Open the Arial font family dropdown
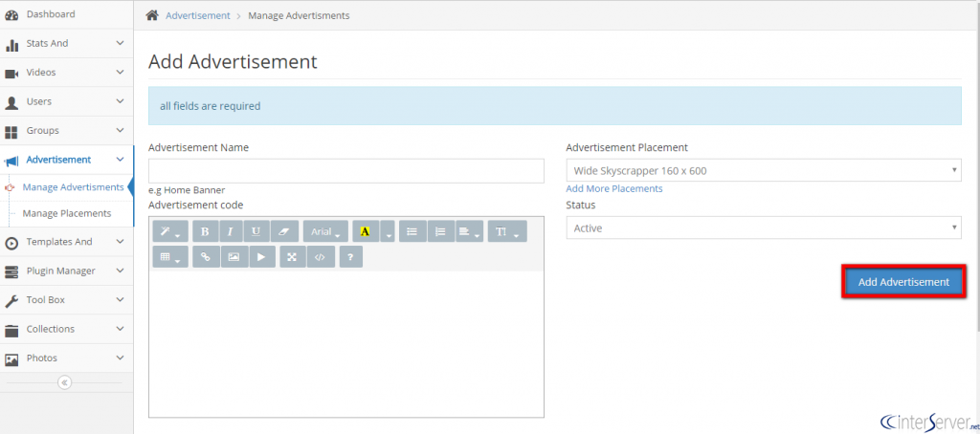980x434 pixels. (325, 231)
